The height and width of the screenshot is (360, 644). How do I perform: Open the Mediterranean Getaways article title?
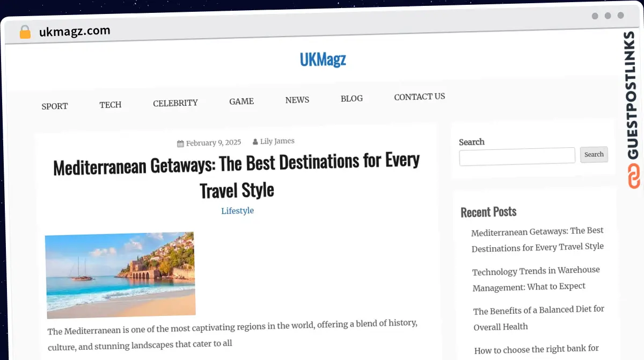236,175
